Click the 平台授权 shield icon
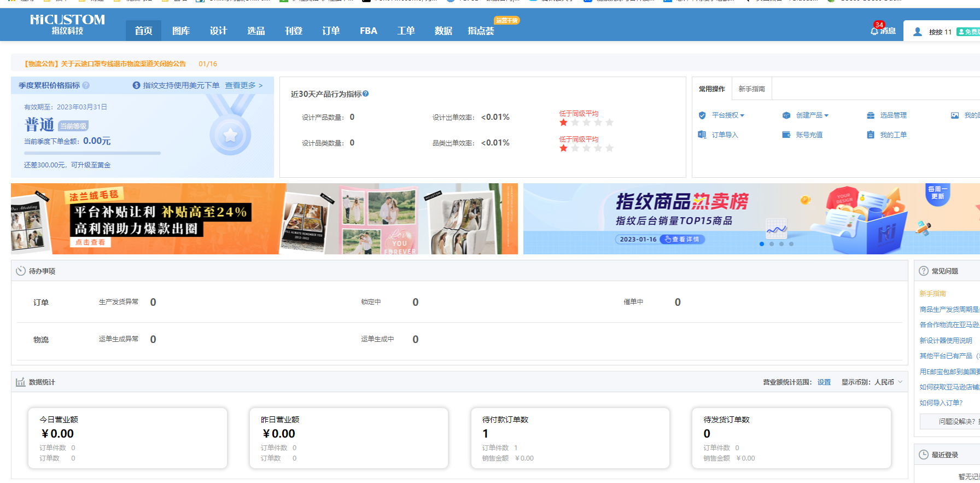 [702, 115]
